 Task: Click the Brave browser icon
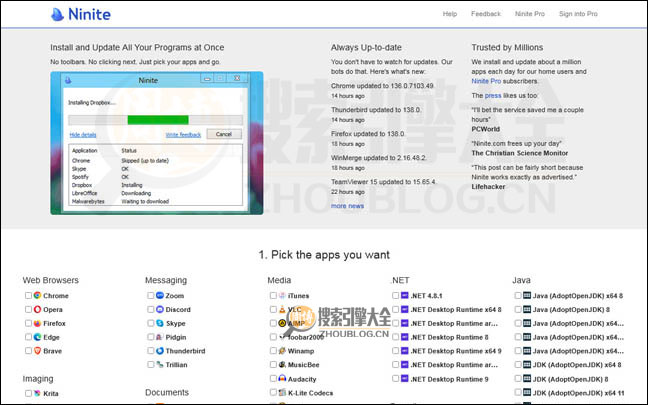point(37,351)
